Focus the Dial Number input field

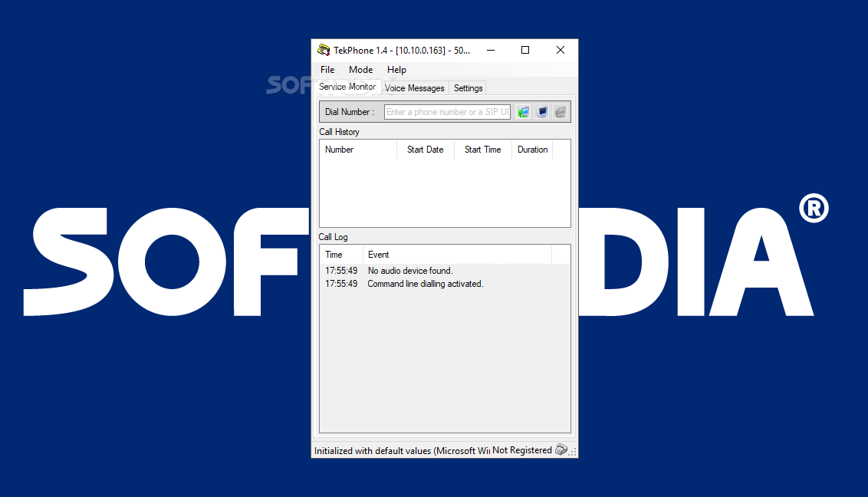point(447,112)
